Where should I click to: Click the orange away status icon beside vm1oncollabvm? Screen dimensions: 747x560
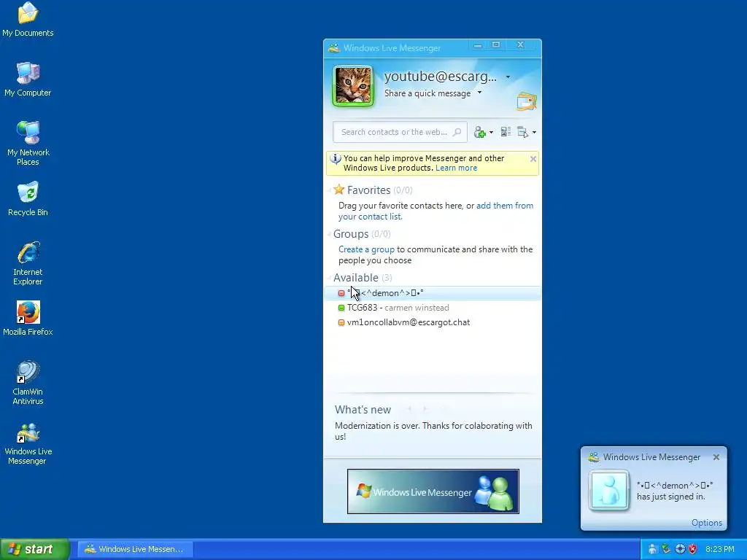coord(341,322)
